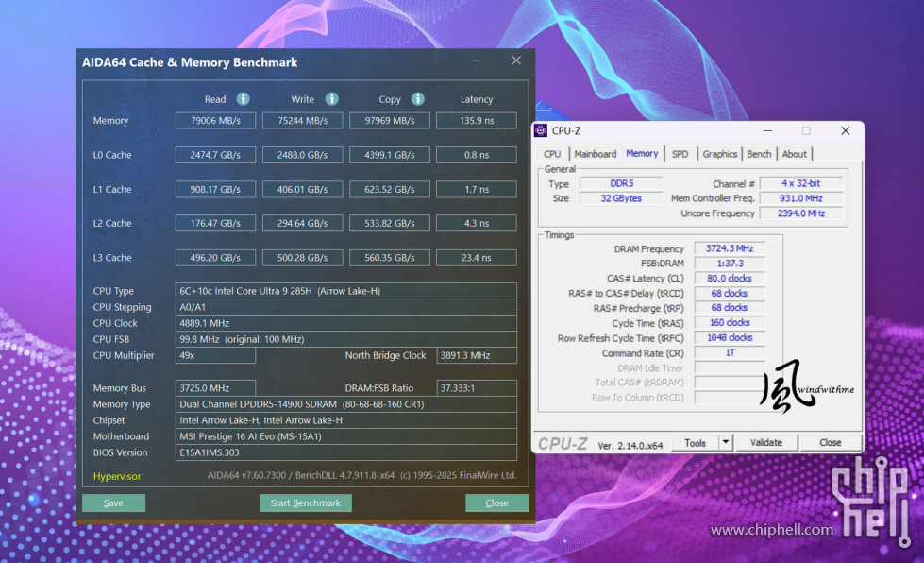The image size is (924, 563).
Task: Click Cycle Time tRAS value 160 clocks
Action: (730, 323)
